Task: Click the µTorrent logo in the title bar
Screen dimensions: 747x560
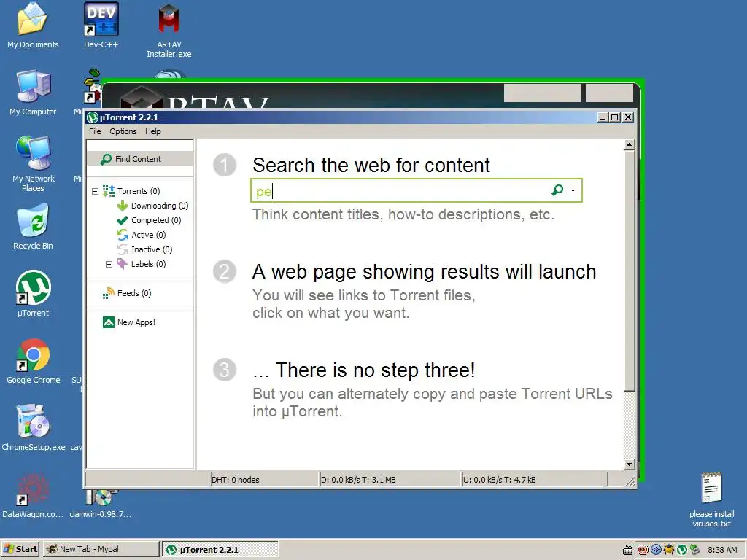Action: point(93,117)
